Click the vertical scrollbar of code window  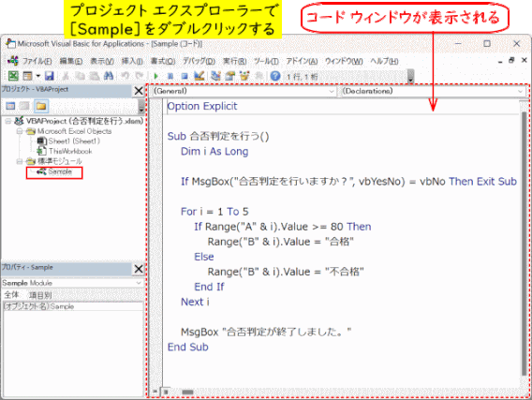(x=524, y=244)
